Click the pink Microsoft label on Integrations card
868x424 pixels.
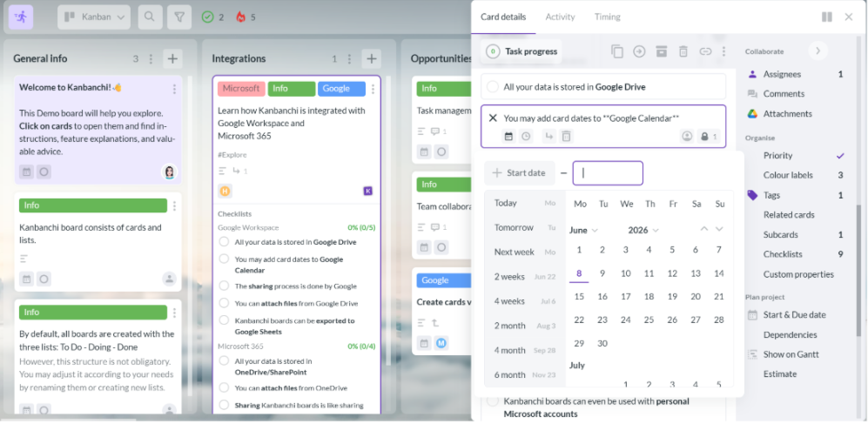pyautogui.click(x=241, y=89)
